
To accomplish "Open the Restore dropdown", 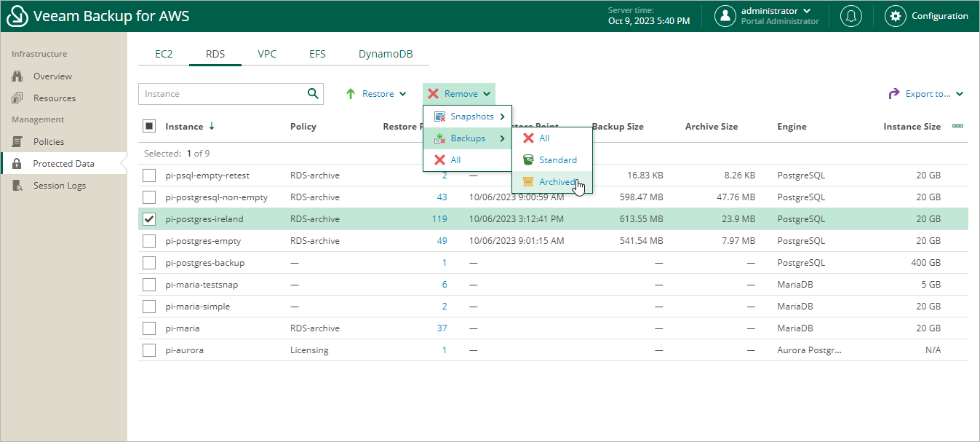I will pyautogui.click(x=375, y=94).
